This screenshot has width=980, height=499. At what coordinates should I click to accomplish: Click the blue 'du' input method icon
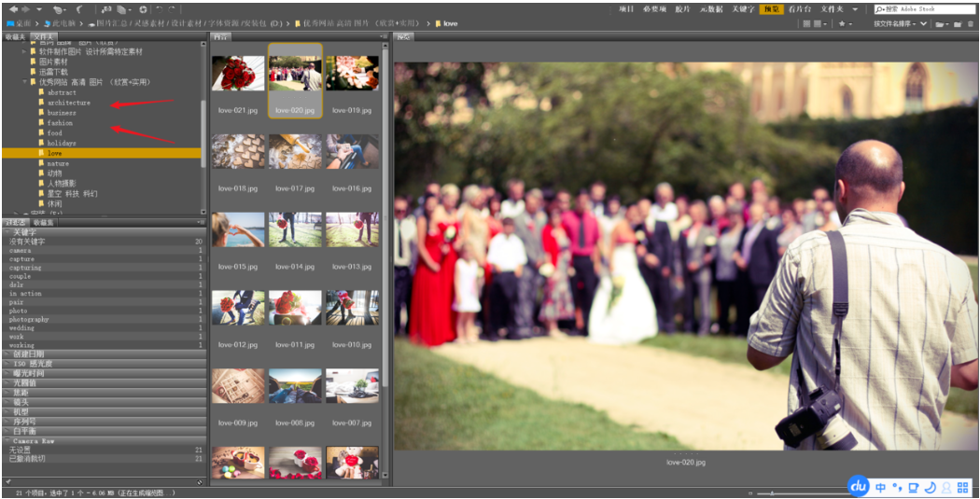click(x=860, y=486)
